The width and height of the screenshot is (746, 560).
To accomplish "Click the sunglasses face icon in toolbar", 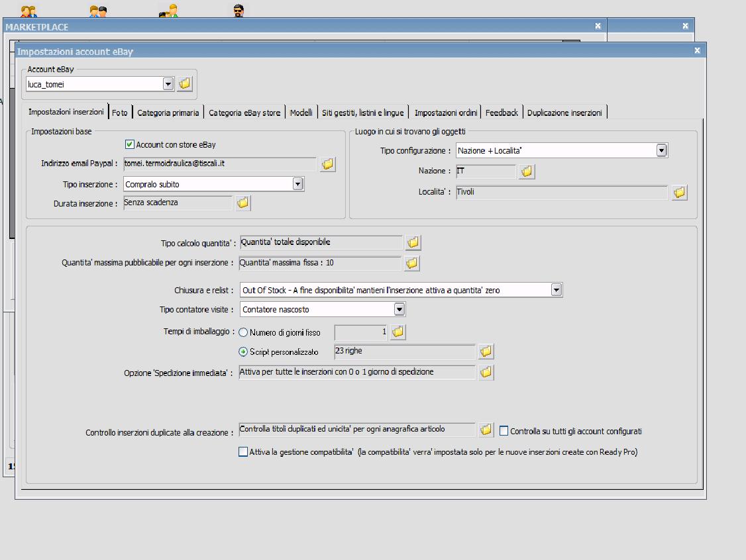I will (x=239, y=11).
